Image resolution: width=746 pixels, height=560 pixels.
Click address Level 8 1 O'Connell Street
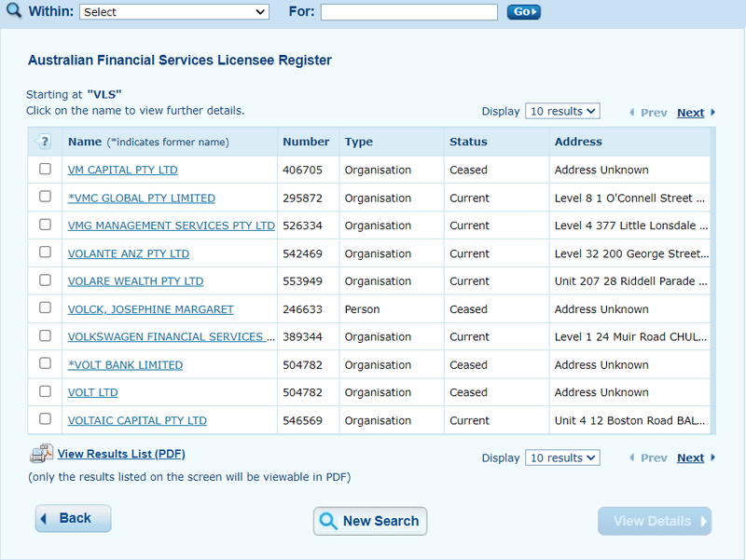coord(629,198)
